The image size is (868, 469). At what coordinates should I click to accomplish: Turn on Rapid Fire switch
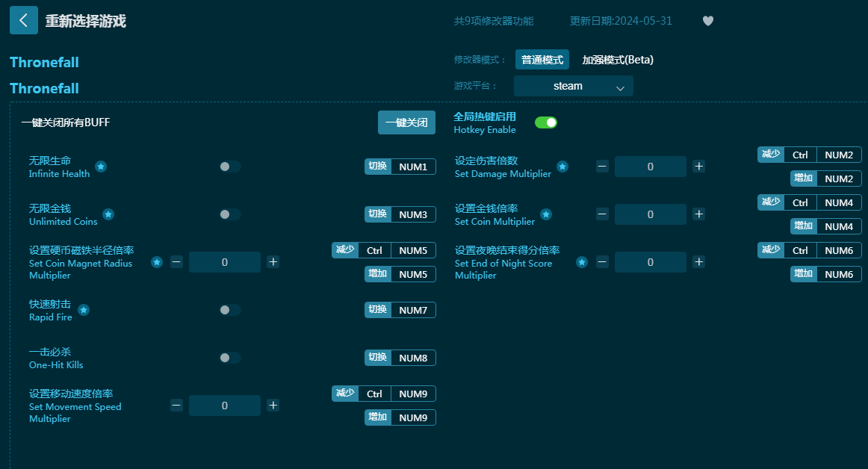(230, 310)
